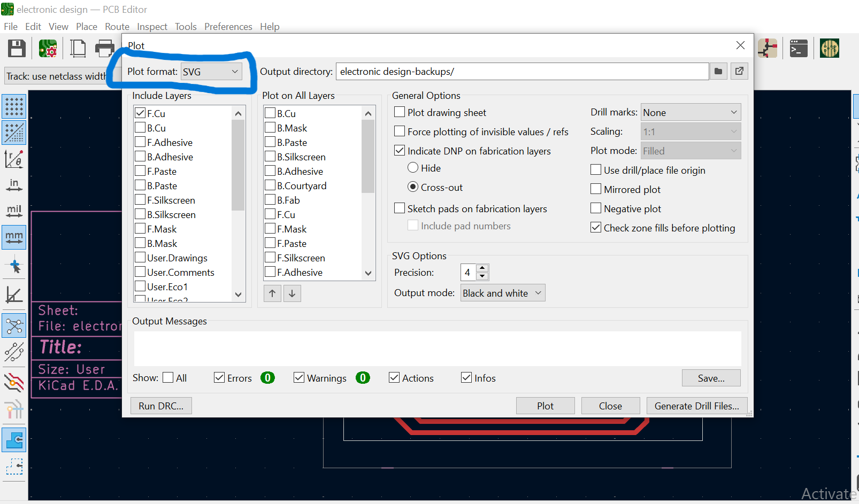Screen dimensions: 859x504
Task: Open the Plot format dropdown
Action: (211, 72)
